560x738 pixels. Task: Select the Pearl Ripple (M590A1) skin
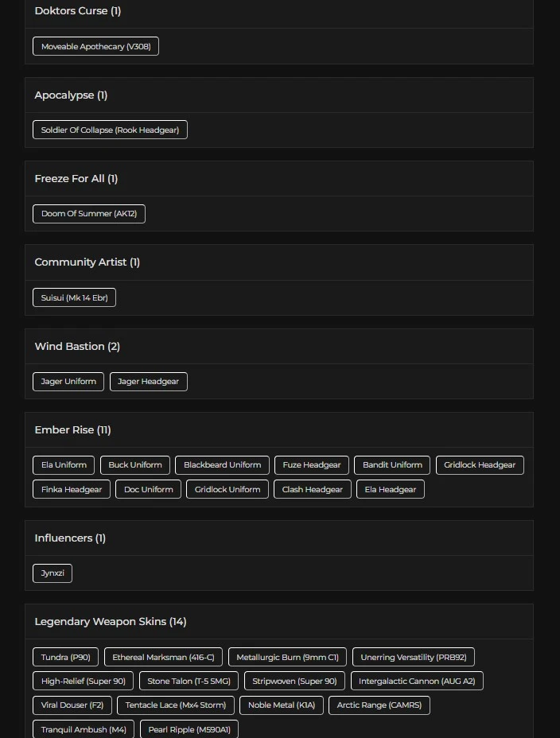point(189,729)
